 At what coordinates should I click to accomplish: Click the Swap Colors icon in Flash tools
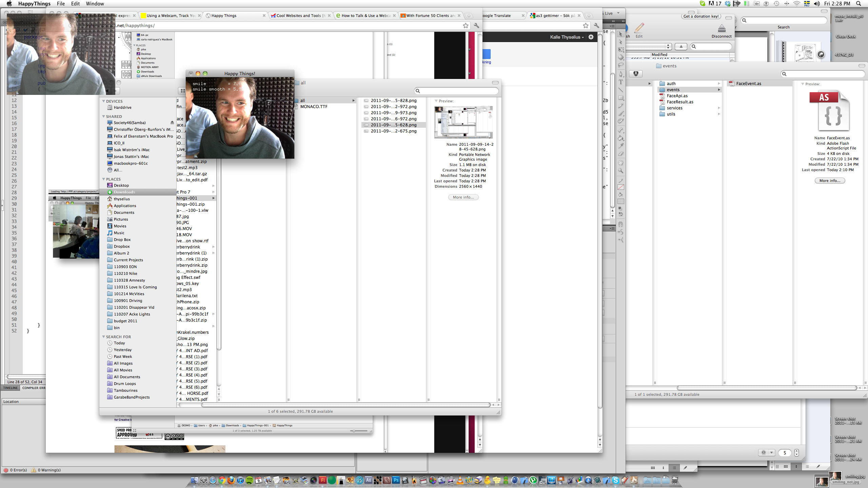(x=620, y=214)
